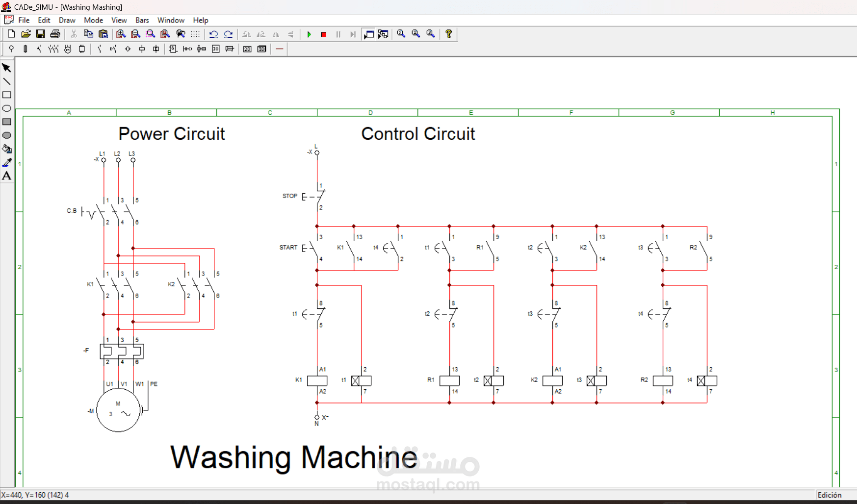Click the 2D view toolbar button
Image resolution: width=857 pixels, height=504 pixels.
(247, 49)
